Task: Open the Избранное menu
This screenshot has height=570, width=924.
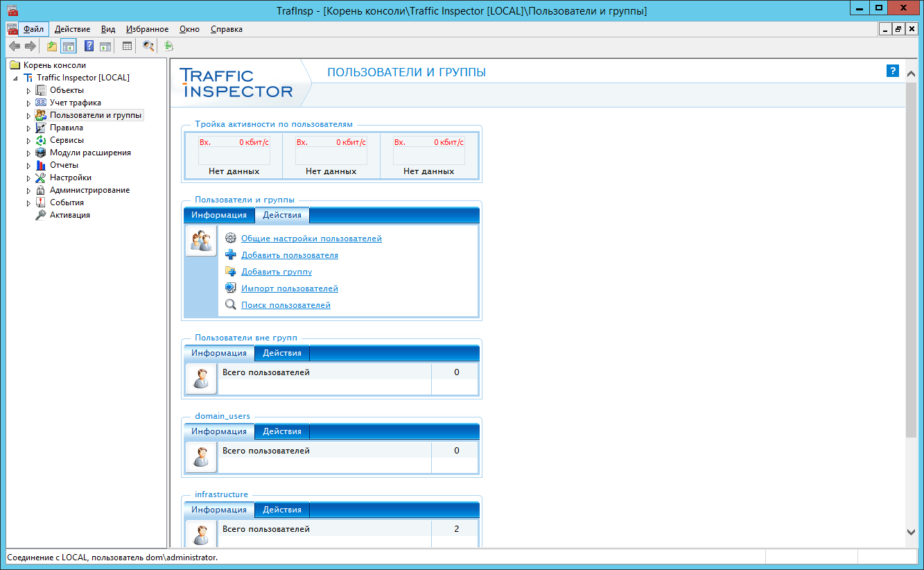Action: [148, 29]
